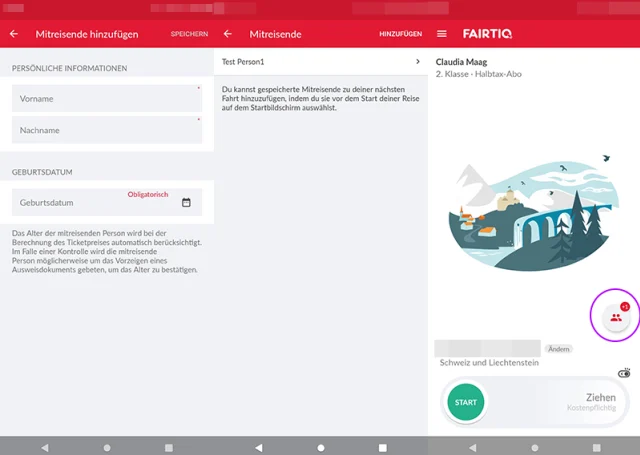Tap Android recents button on the FAIRTIQ start screen

click(596, 448)
